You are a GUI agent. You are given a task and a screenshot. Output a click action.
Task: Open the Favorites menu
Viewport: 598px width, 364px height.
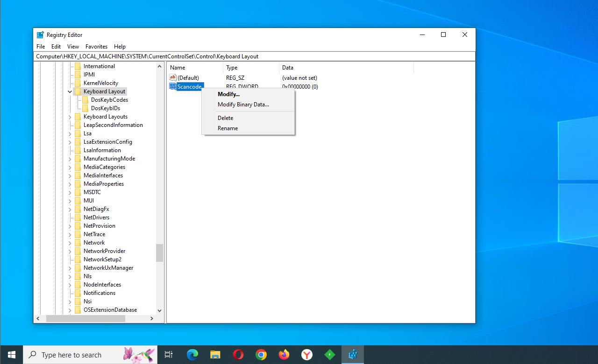pyautogui.click(x=96, y=47)
